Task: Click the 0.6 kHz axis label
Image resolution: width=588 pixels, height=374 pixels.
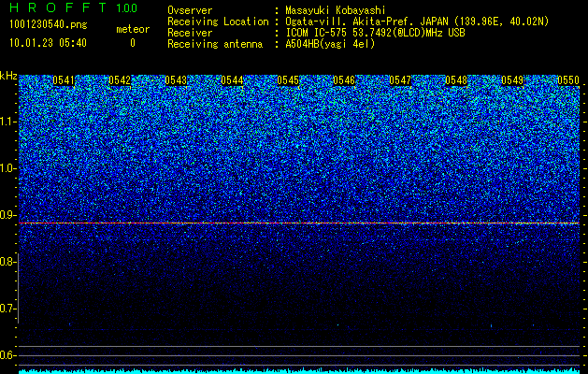Action: [7, 355]
